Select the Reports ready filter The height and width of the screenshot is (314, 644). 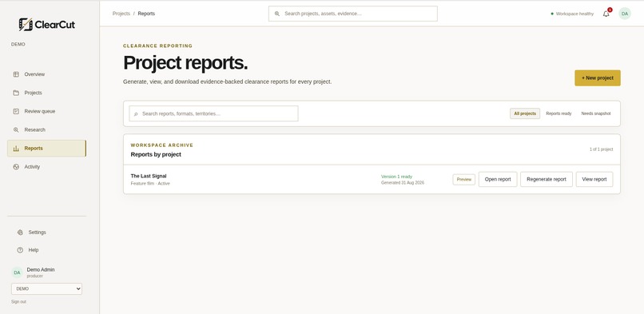(559, 113)
